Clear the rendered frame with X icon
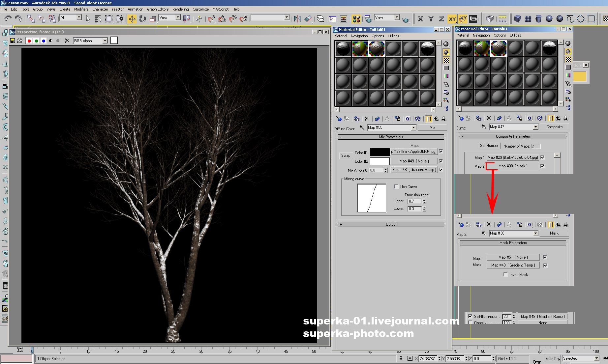Screen dimensions: 608x364 [x=67, y=41]
